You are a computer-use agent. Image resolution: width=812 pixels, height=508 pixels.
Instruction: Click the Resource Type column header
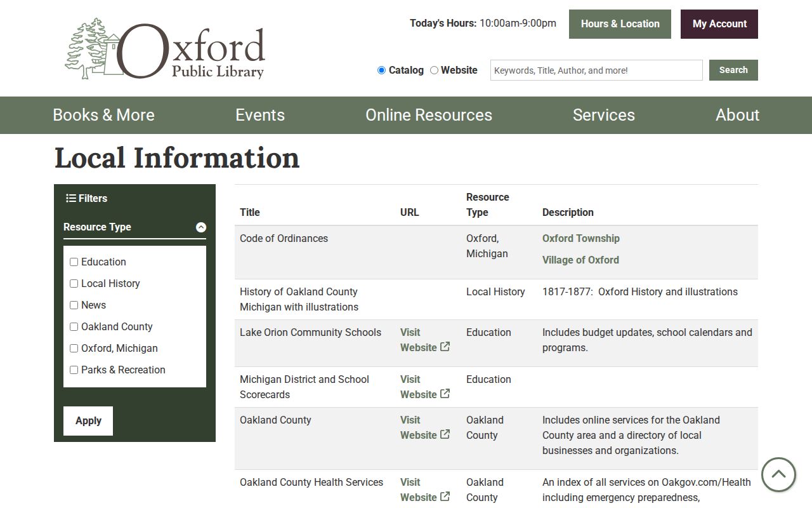click(488, 204)
